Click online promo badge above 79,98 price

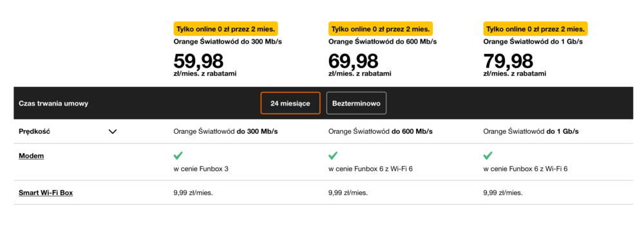click(x=535, y=29)
